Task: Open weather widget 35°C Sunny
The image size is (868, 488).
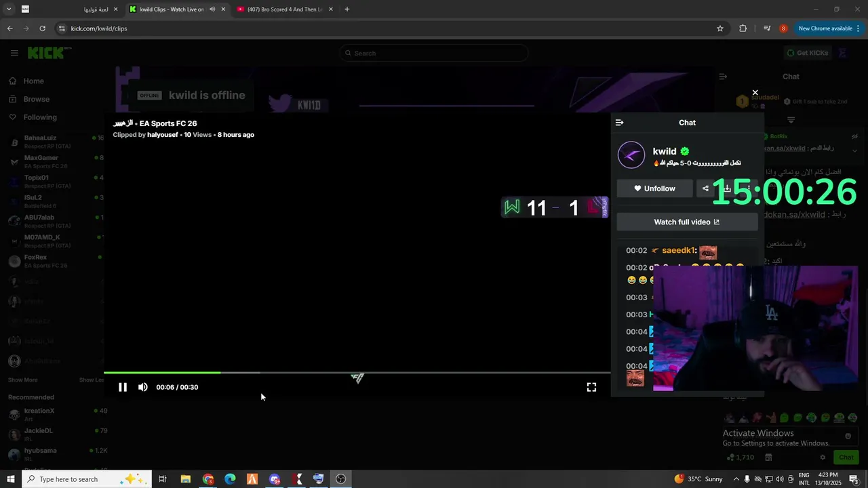Action: 698,479
